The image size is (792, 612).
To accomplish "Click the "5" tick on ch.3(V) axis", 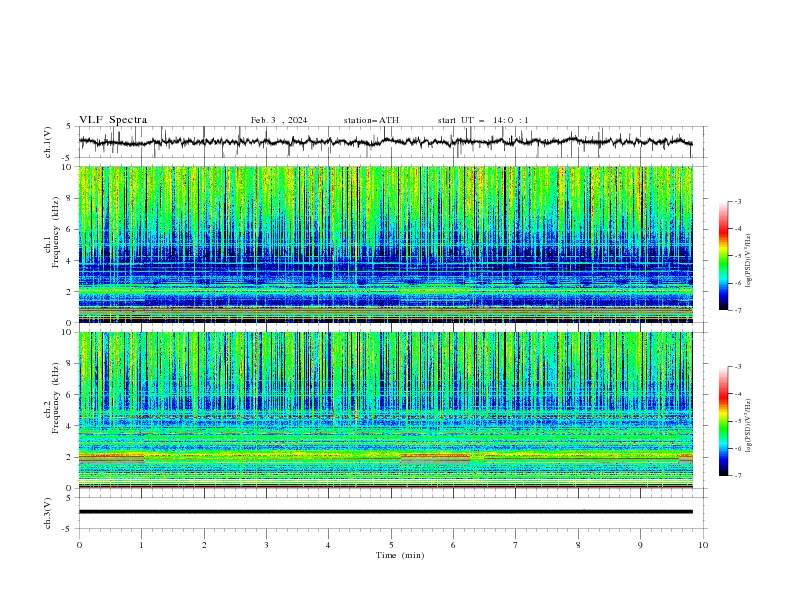I will coord(69,498).
